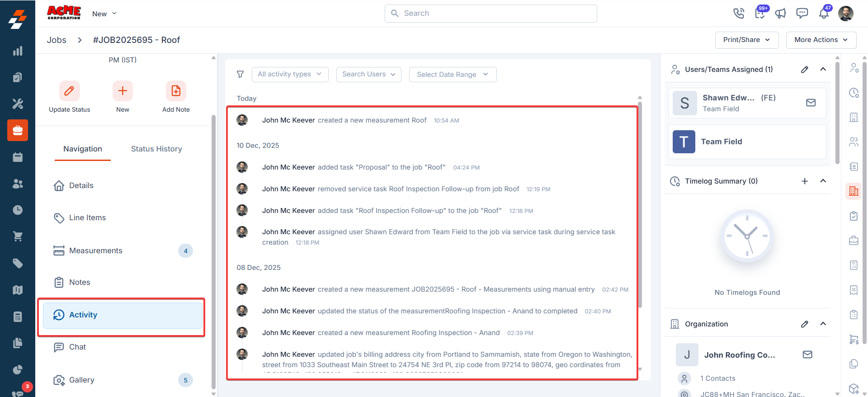Open the price tag sidebar icon
868x397 pixels.
[18, 263]
